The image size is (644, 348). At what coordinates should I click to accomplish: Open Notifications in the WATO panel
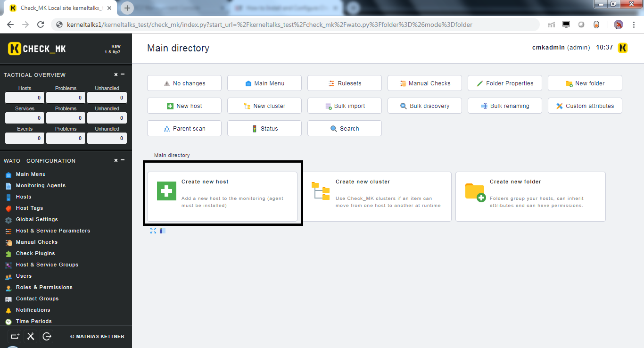(x=35, y=310)
